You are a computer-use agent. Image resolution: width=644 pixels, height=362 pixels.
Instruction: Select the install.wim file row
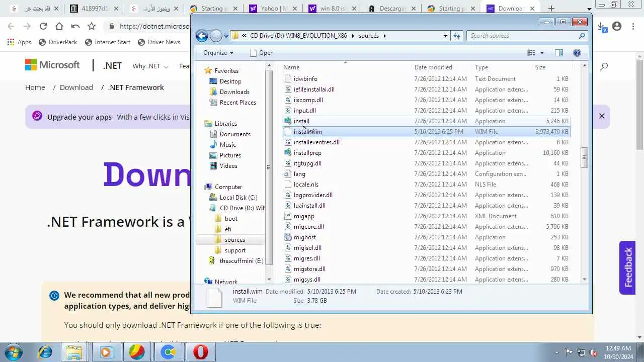pyautogui.click(x=426, y=131)
